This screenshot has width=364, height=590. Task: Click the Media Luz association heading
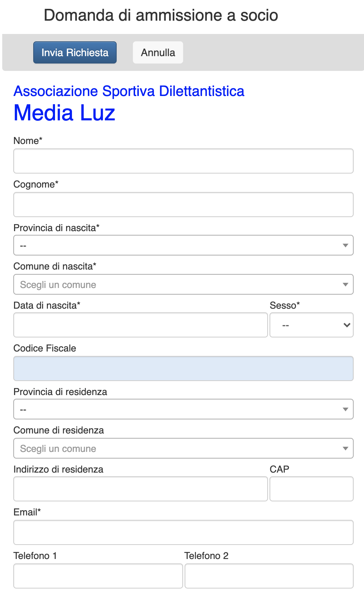(65, 113)
